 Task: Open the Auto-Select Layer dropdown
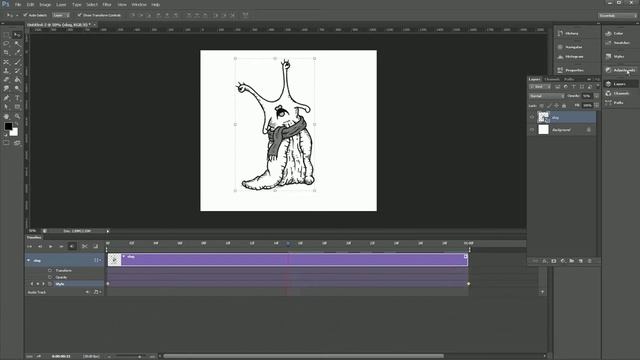(61, 15)
